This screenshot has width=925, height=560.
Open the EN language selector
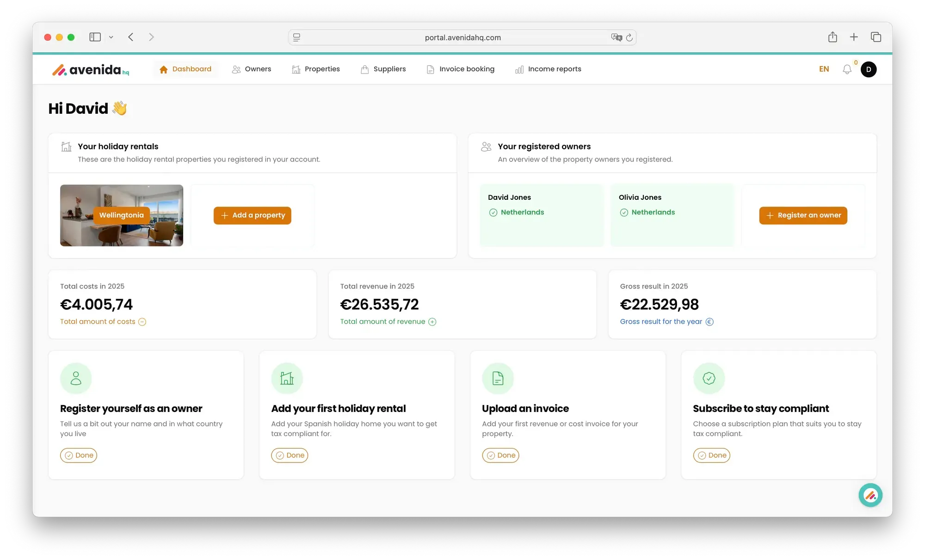click(824, 69)
